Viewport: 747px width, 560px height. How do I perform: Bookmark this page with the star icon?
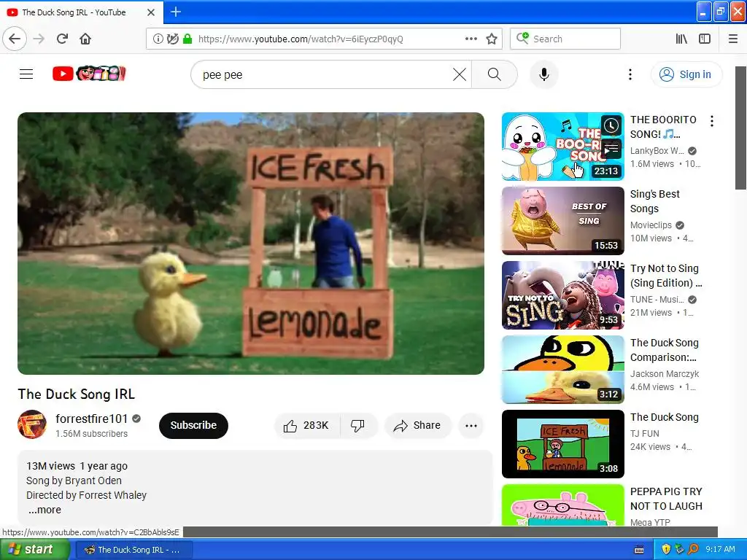point(492,39)
